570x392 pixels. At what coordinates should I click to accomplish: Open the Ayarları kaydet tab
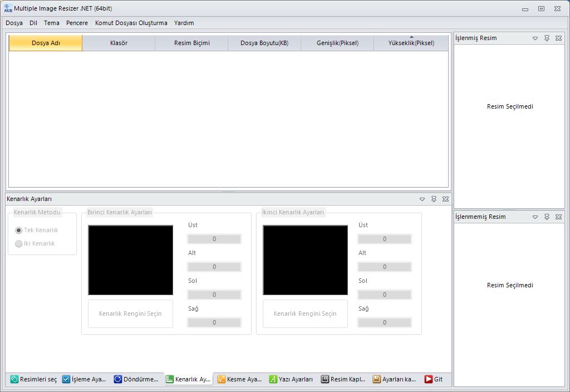click(395, 379)
